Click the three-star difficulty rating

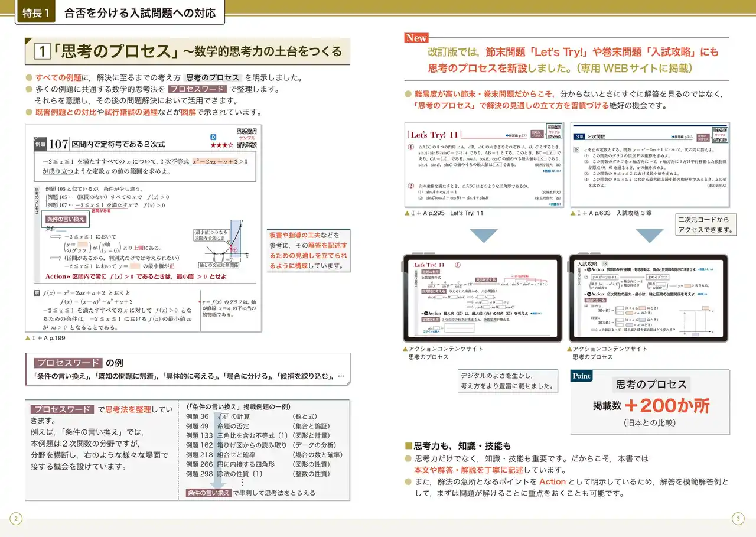click(221, 145)
